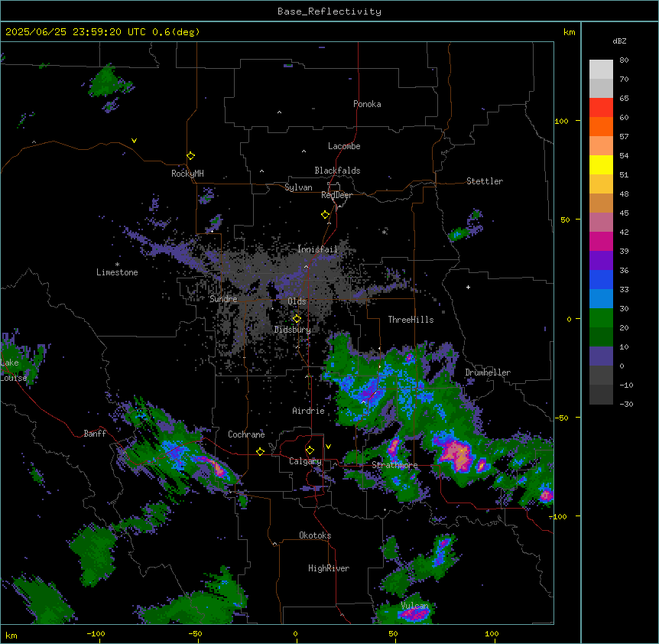Click the yellow diamond marker between Olds and Didsbury

297,319
